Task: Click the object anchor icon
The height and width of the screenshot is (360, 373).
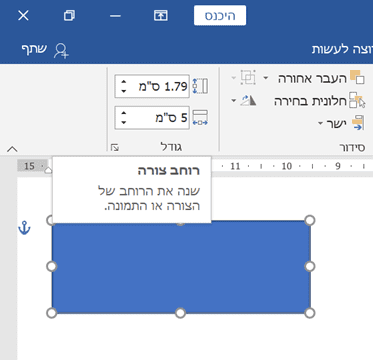Action: pyautogui.click(x=24, y=227)
